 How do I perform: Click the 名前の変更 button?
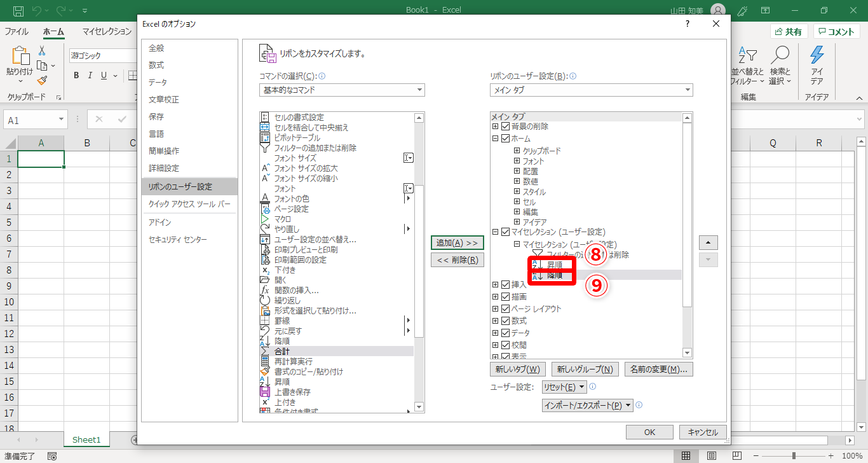click(x=659, y=369)
